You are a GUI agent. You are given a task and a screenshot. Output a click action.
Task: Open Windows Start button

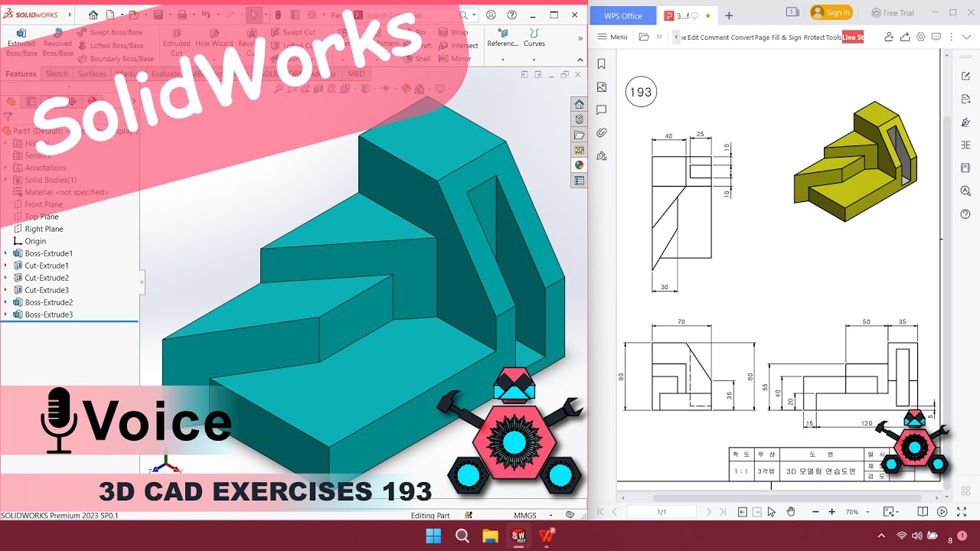pyautogui.click(x=433, y=536)
